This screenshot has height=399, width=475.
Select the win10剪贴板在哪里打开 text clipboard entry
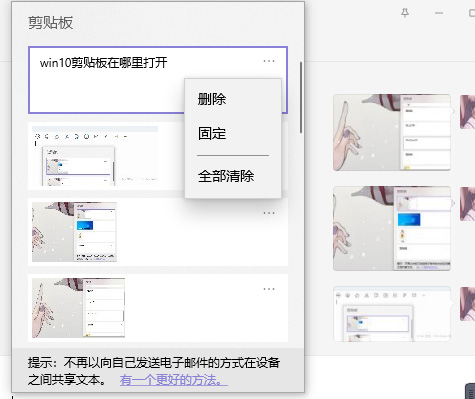158,80
